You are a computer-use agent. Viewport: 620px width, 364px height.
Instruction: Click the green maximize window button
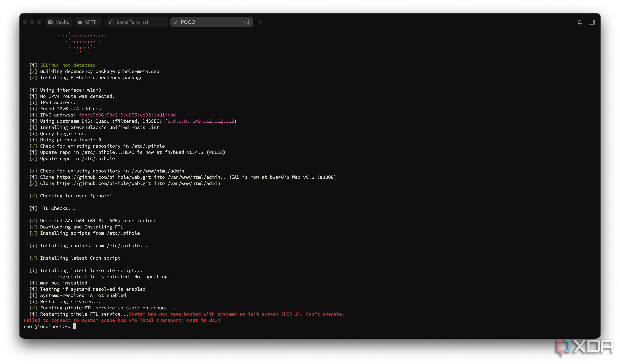[x=39, y=22]
